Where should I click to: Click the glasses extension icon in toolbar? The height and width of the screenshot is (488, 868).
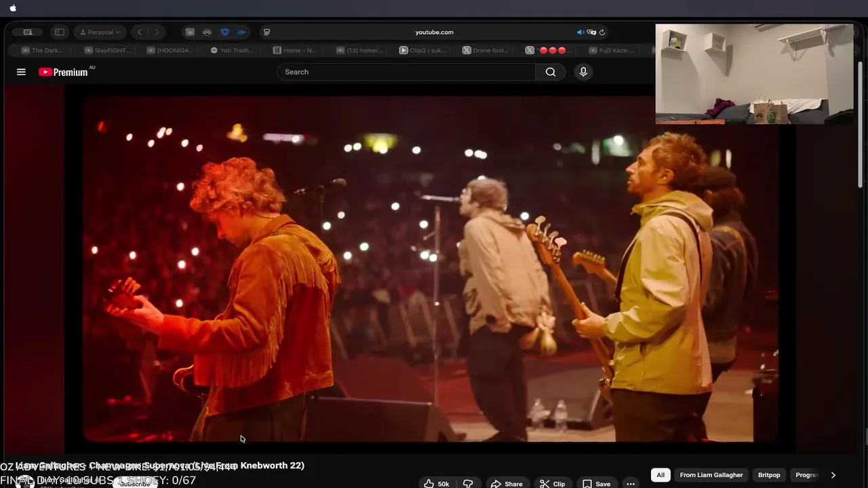point(207,32)
